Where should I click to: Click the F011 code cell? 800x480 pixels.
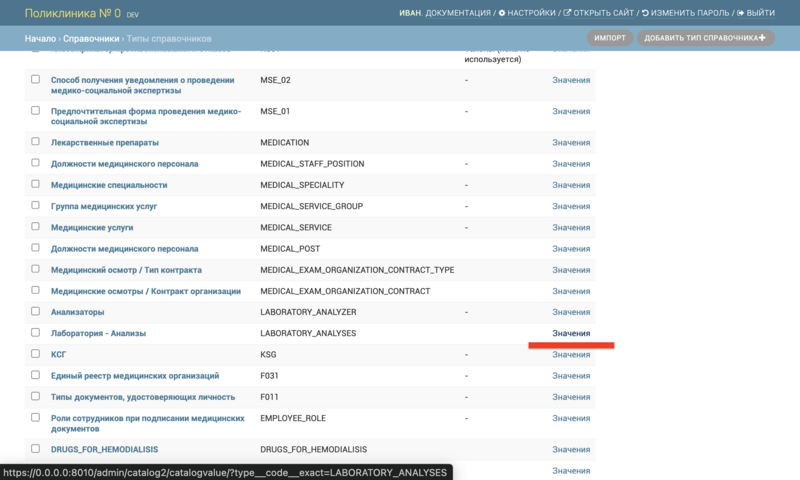click(x=269, y=397)
